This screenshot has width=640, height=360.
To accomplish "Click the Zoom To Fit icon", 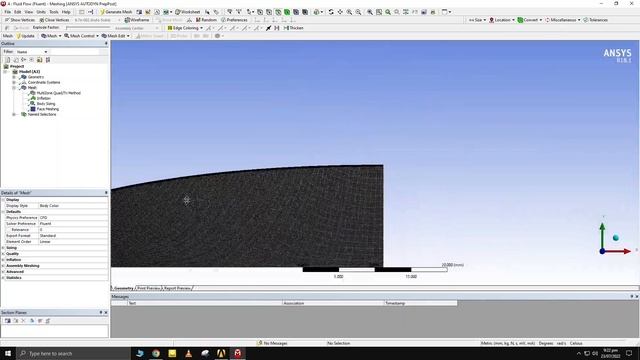I will pos(370,12).
